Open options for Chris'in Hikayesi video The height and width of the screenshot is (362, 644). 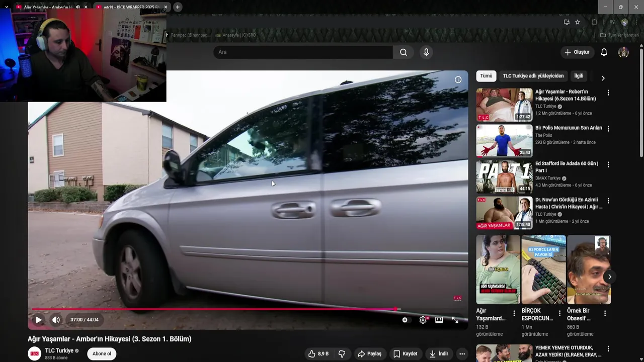click(x=608, y=201)
